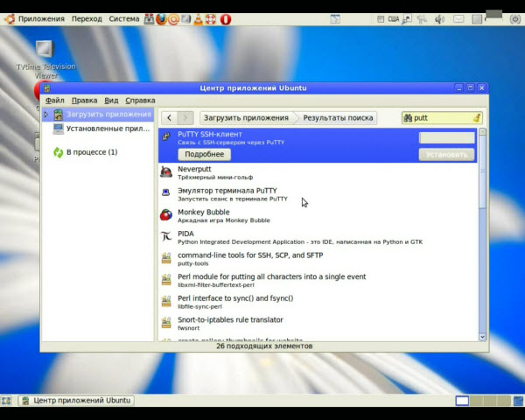Viewport: 525px width, 420px height.
Task: Select Загрузить приложения in the sidebar
Action: (98, 115)
